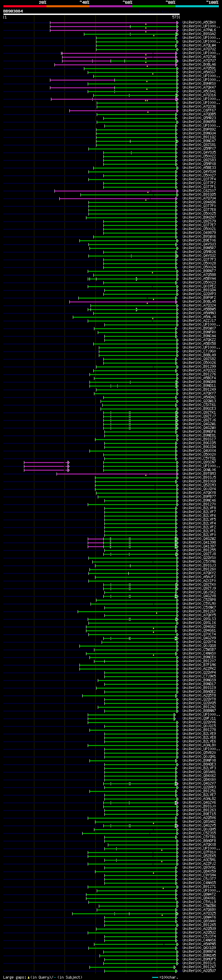
Task: Select hit label UniRef100_Q41398
Action: click(x=199, y=543)
